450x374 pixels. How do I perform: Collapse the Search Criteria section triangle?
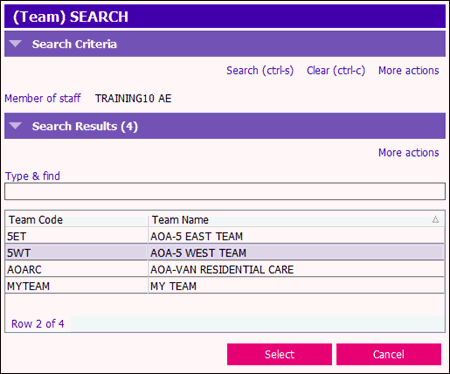pyautogui.click(x=15, y=44)
